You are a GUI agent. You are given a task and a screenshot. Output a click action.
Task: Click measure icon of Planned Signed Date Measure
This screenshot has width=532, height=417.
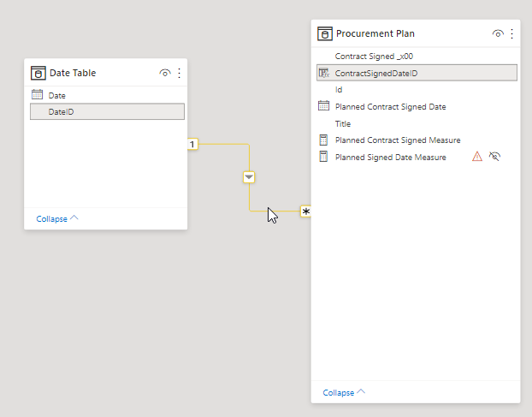tap(323, 157)
